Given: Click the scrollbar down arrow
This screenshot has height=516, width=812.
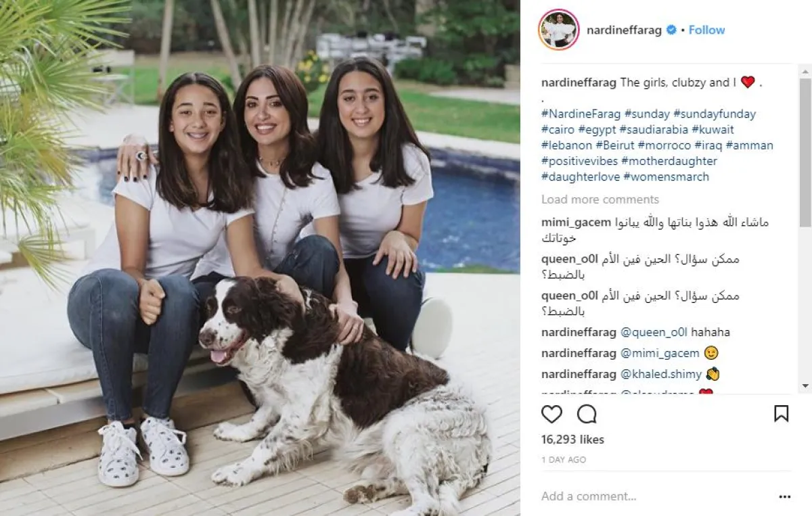Looking at the screenshot, I should (805, 386).
